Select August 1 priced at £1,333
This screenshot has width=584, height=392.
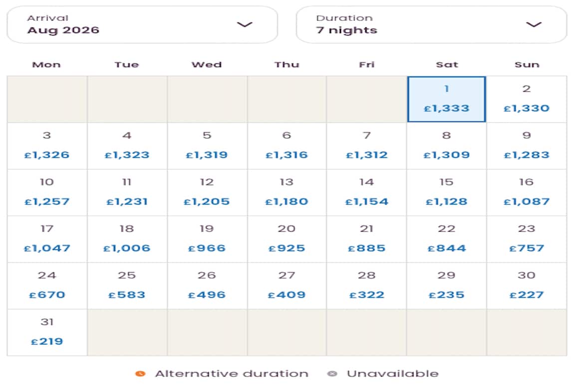pos(447,99)
